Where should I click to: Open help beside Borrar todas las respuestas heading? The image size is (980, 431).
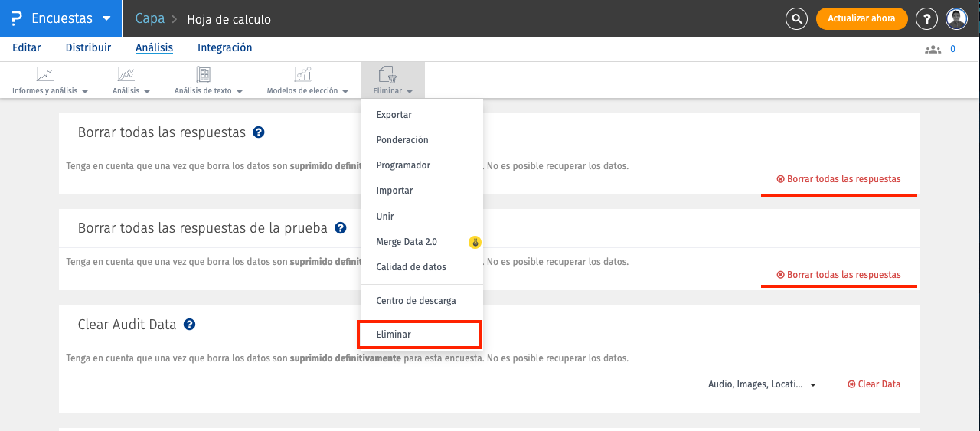[259, 132]
